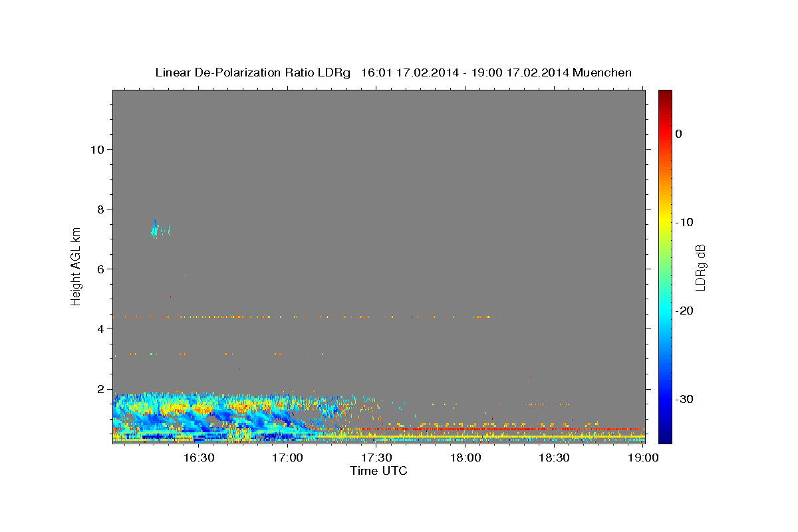Click the 16:30 time tick label
The width and height of the screenshot is (798, 532).
[198, 458]
